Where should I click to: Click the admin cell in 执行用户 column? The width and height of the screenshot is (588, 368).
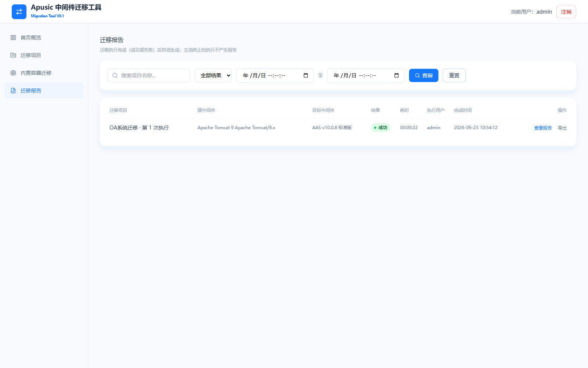pyautogui.click(x=434, y=128)
